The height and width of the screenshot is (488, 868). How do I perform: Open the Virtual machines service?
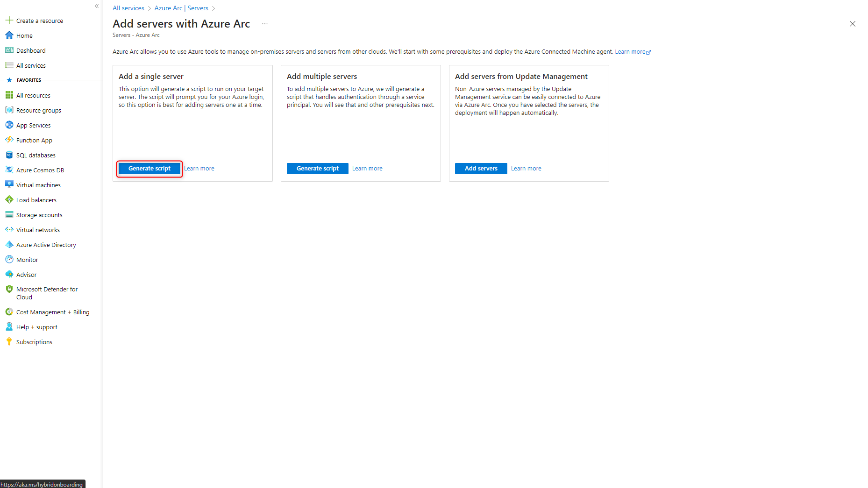(x=38, y=185)
